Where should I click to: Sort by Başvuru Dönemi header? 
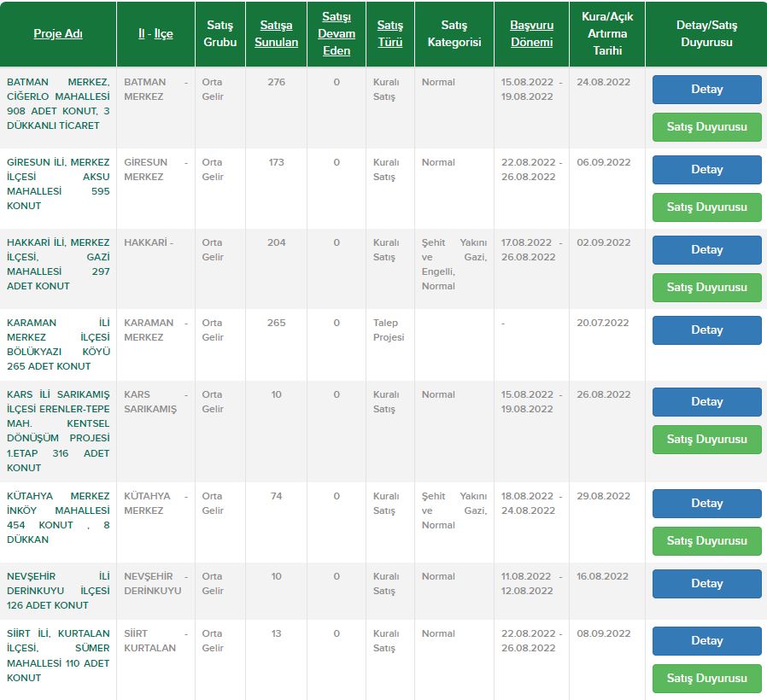coord(531,34)
